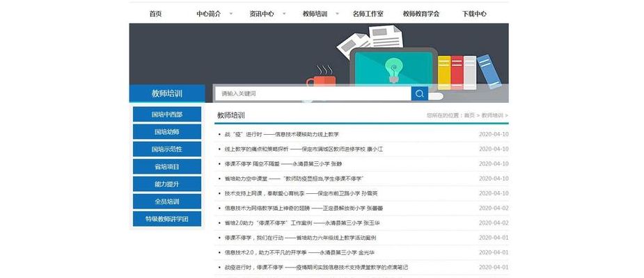Screen dimensions: 644x278
Task: Click breadcrumb link 首页
Action: coord(469,115)
